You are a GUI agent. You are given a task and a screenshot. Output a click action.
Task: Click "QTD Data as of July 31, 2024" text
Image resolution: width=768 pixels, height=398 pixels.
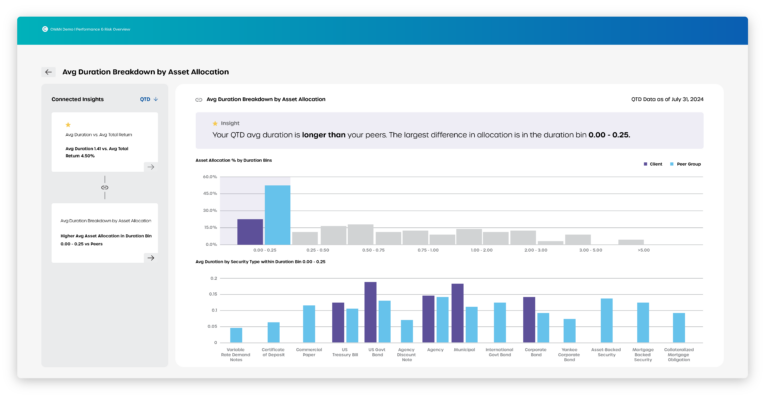(667, 99)
